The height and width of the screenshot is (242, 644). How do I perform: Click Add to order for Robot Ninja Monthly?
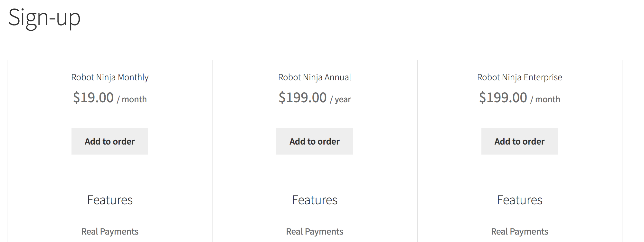point(109,141)
